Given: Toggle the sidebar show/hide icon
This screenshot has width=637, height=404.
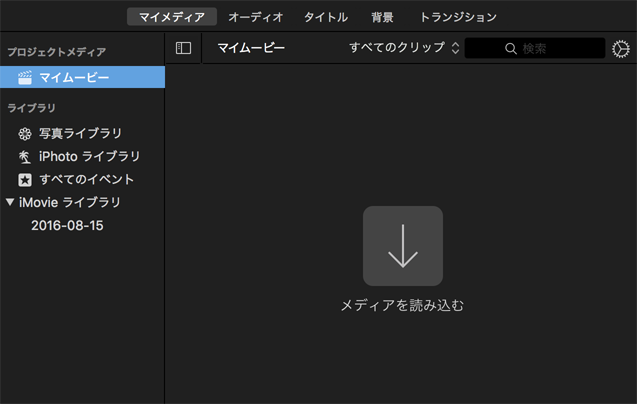Looking at the screenshot, I should point(183,48).
